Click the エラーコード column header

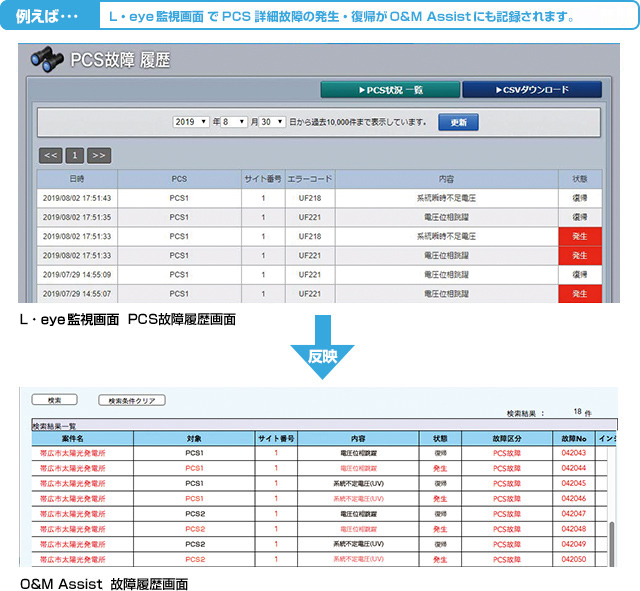click(x=310, y=179)
